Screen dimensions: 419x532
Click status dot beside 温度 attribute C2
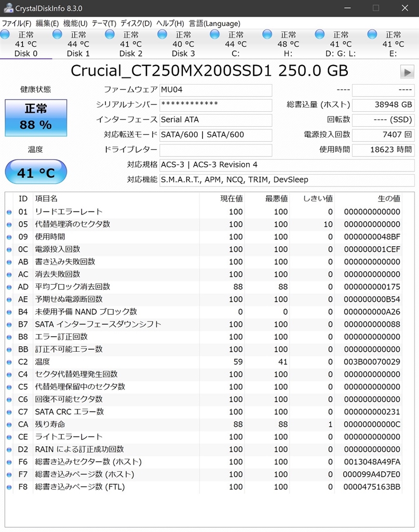pyautogui.click(x=9, y=362)
